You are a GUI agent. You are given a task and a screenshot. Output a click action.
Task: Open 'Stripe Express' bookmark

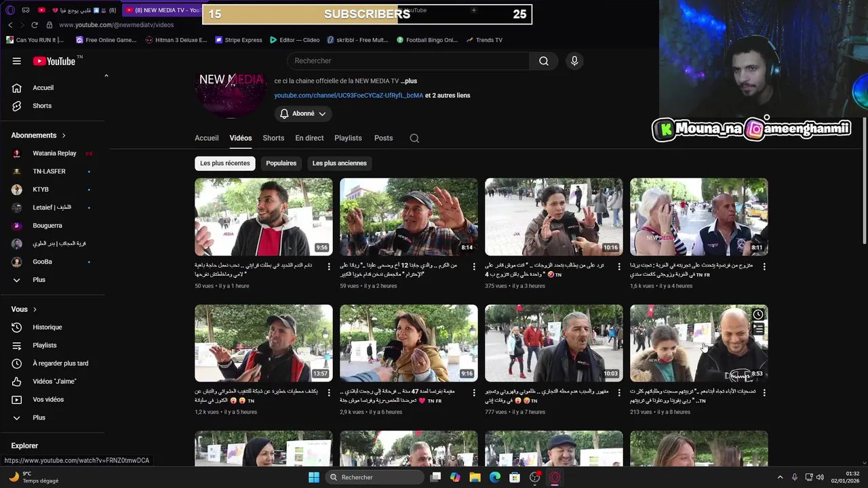(239, 40)
